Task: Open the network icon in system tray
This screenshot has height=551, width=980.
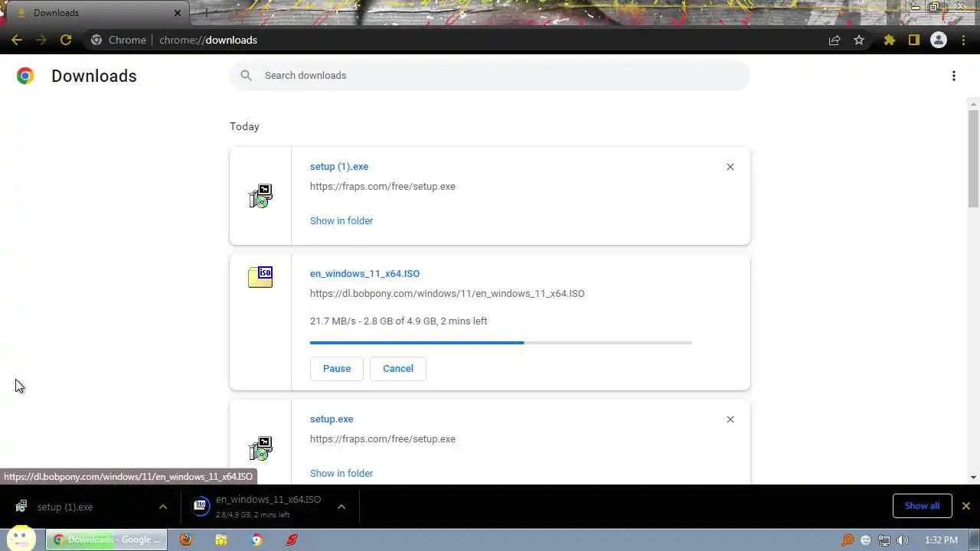Action: pyautogui.click(x=884, y=540)
